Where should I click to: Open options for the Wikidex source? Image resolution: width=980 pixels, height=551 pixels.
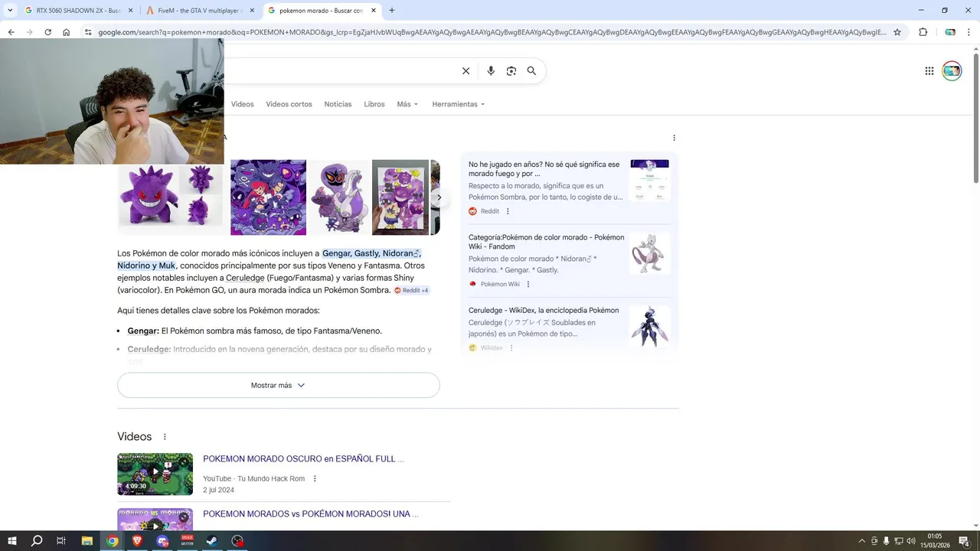[511, 347]
